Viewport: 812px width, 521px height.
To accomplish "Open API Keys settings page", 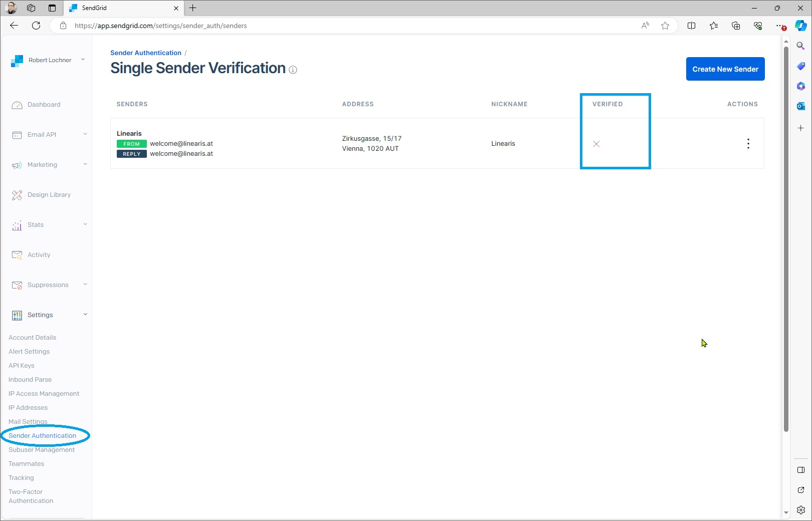I will point(22,366).
